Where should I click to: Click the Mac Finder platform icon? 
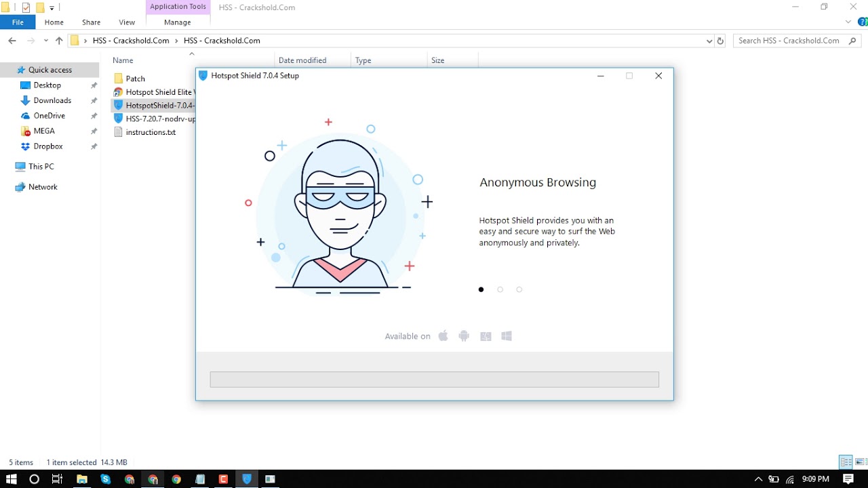point(486,336)
